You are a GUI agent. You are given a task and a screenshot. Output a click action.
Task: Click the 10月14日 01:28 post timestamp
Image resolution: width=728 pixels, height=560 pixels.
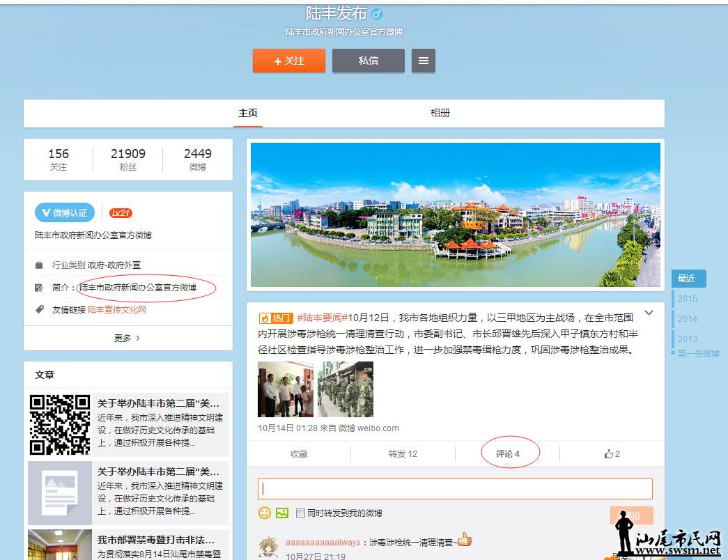[288, 428]
